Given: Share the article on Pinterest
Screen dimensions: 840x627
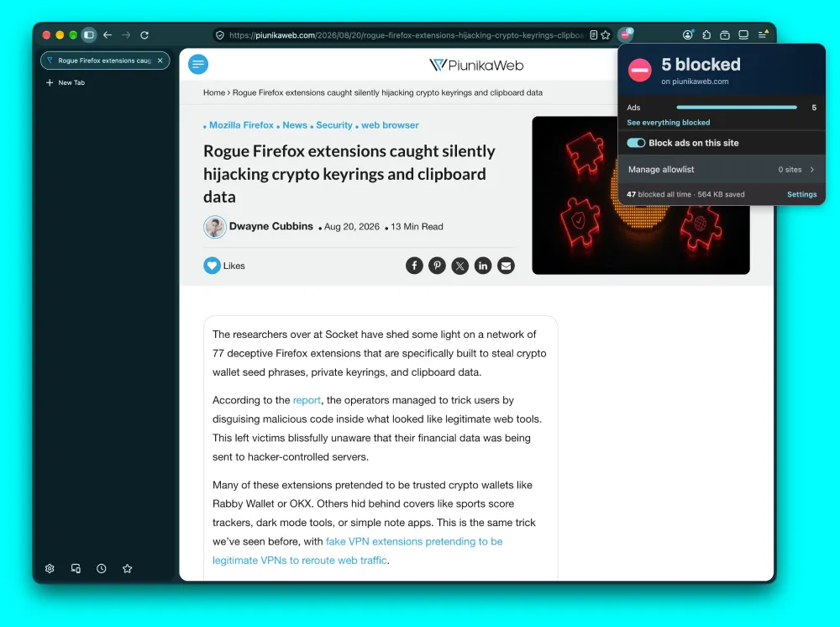Looking at the screenshot, I should click(437, 266).
